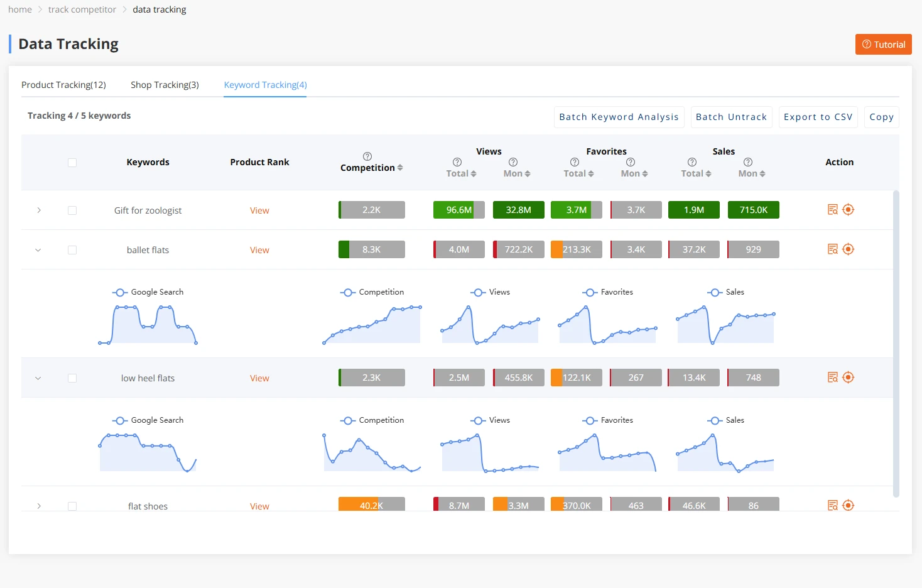922x588 pixels.
Task: Select the ballet flats checkbox
Action: [x=72, y=249]
